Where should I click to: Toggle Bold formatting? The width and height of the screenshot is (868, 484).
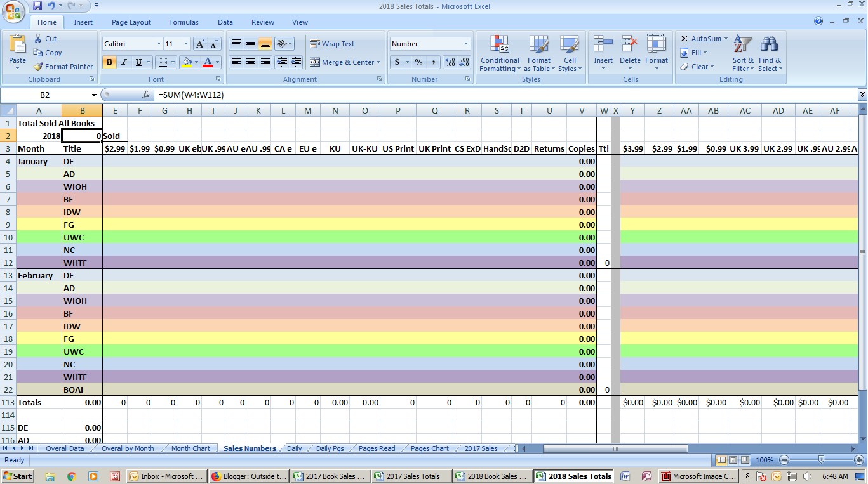click(109, 62)
